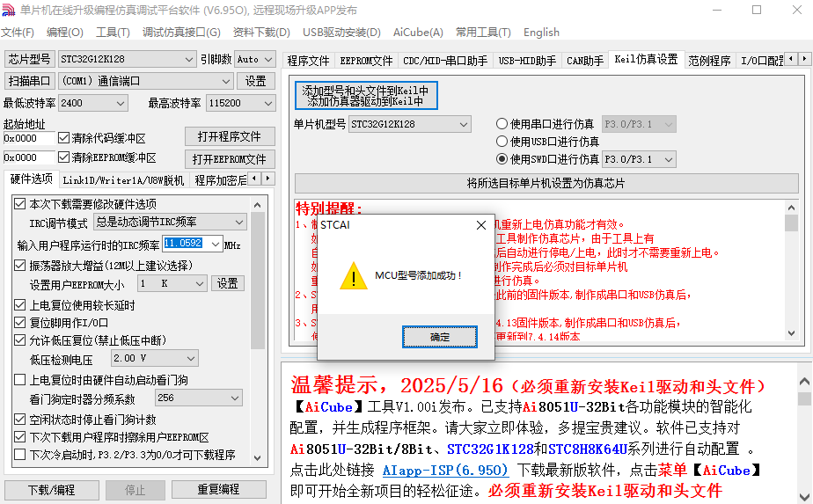Close the STCAI dialog with X
This screenshot has width=813, height=504.
coord(481,225)
